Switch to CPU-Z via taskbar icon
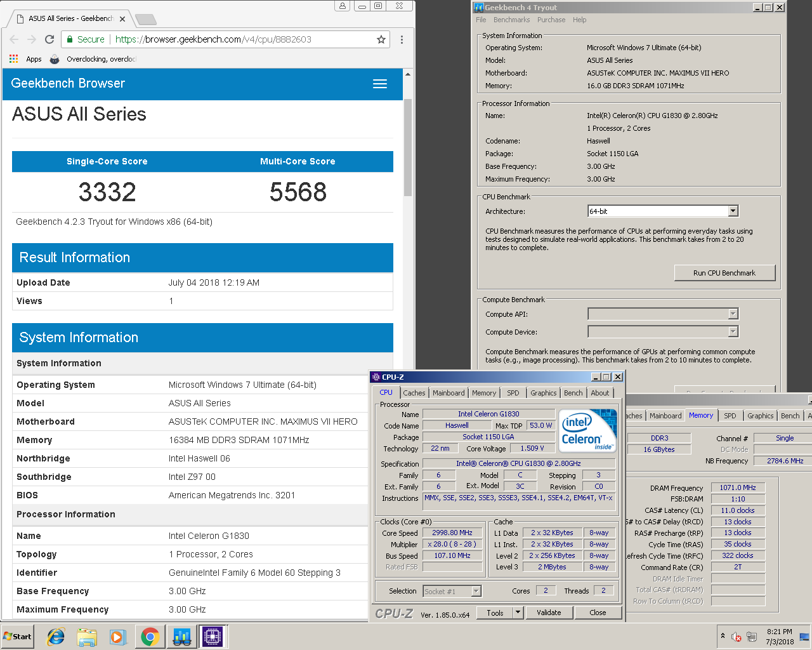This screenshot has width=812, height=650. [213, 637]
